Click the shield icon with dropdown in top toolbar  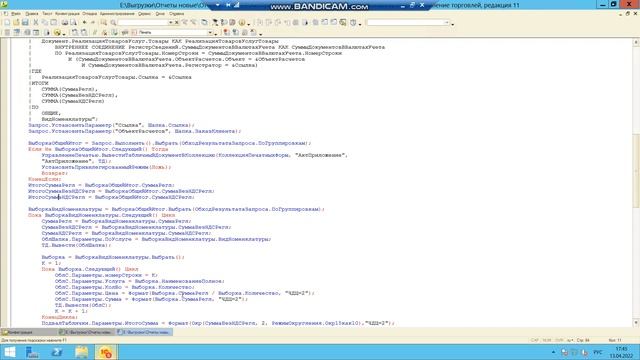(x=353, y=22)
